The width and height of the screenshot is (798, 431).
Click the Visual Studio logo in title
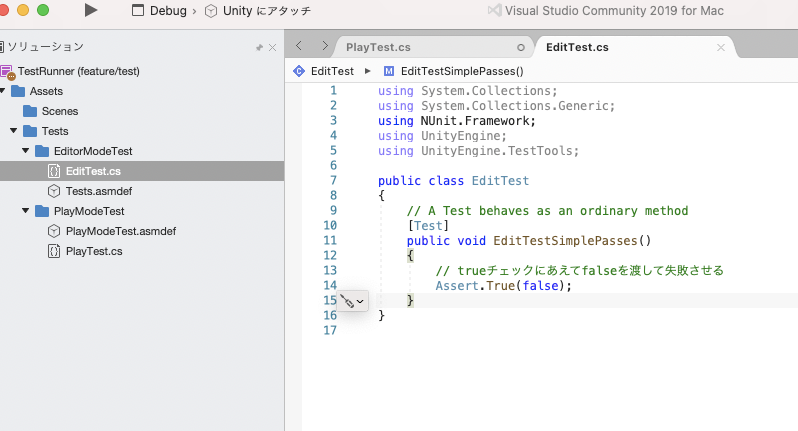pos(494,11)
